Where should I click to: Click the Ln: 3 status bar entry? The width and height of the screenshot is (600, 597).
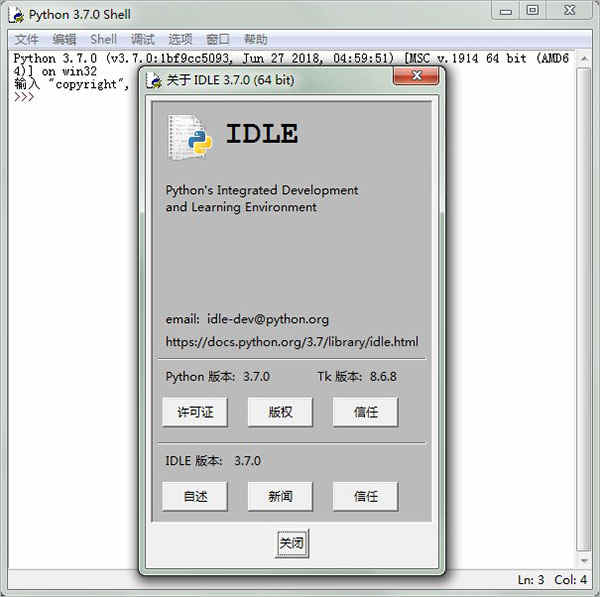pos(531,580)
